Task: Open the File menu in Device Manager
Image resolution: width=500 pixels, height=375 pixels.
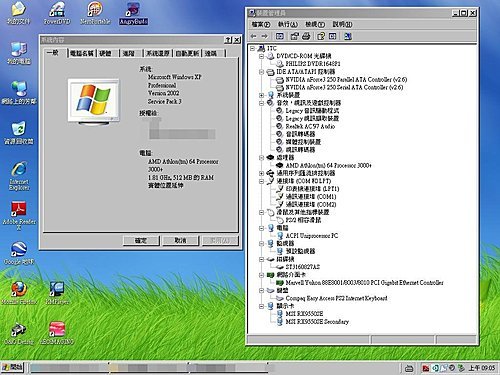Action: (x=261, y=24)
